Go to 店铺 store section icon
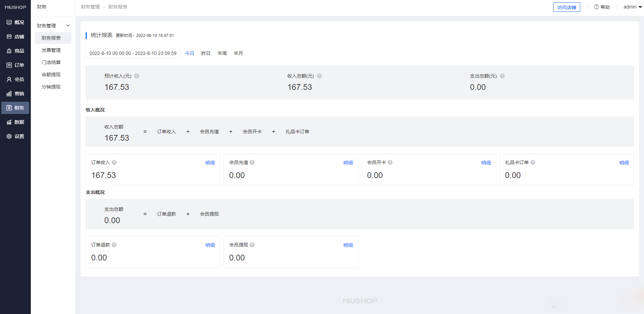This screenshot has height=314, width=644. click(x=9, y=37)
